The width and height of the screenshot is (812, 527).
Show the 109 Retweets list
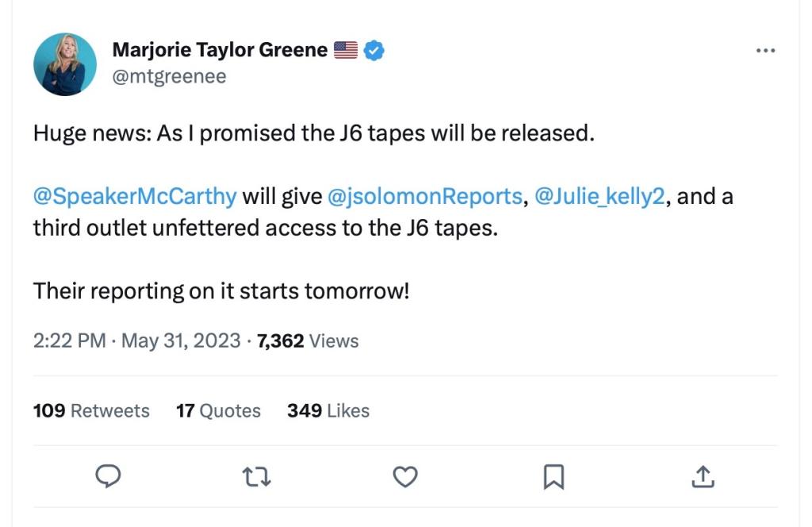click(x=91, y=410)
